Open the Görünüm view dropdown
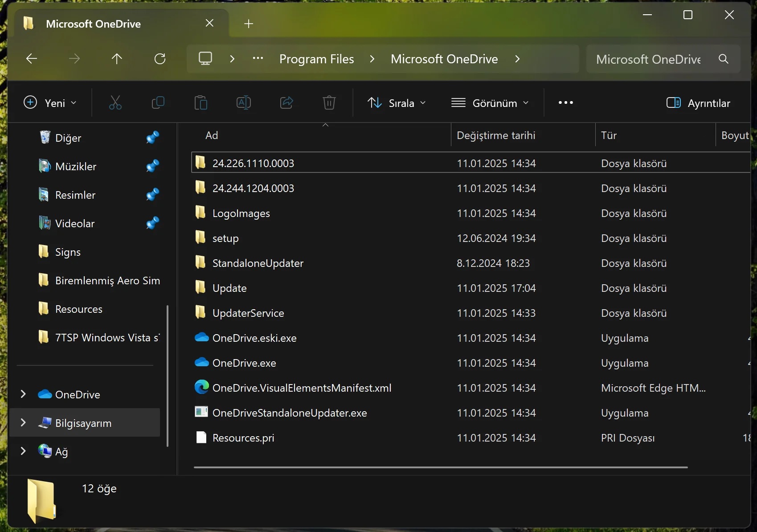The image size is (757, 532). tap(490, 103)
